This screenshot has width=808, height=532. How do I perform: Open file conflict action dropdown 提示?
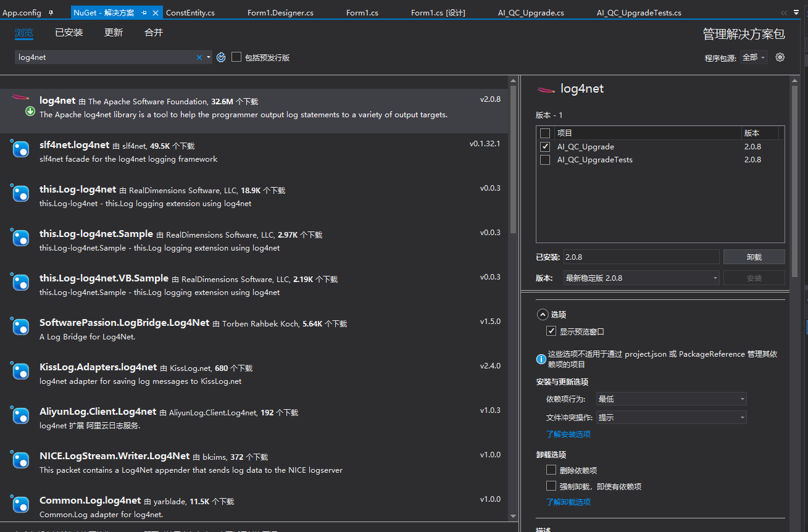(x=671, y=418)
